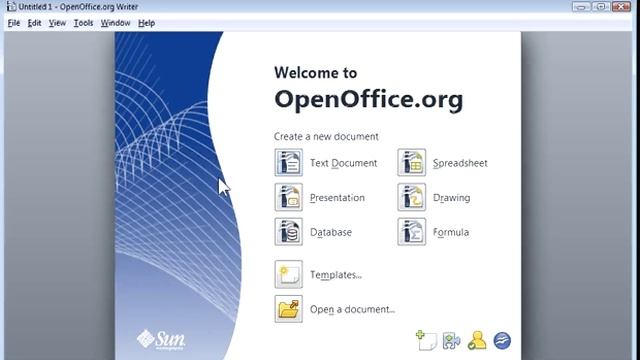
Task: Open the Window menu
Action: tap(116, 23)
